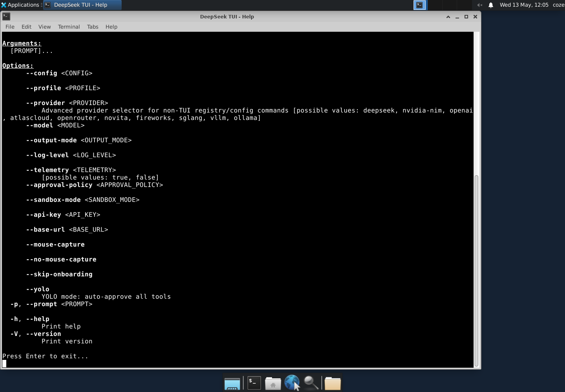
Task: Launch the Terminal Emulator from the dock
Action: click(254, 383)
